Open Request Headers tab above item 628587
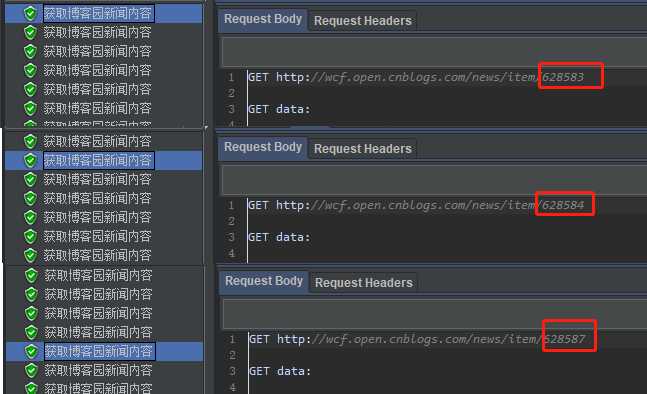The width and height of the screenshot is (647, 394). (x=364, y=283)
